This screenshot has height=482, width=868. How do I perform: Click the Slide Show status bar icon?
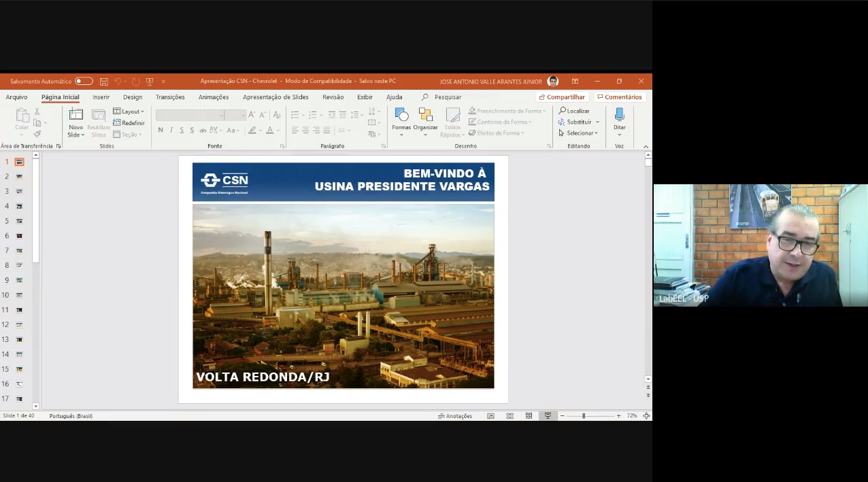tap(548, 416)
